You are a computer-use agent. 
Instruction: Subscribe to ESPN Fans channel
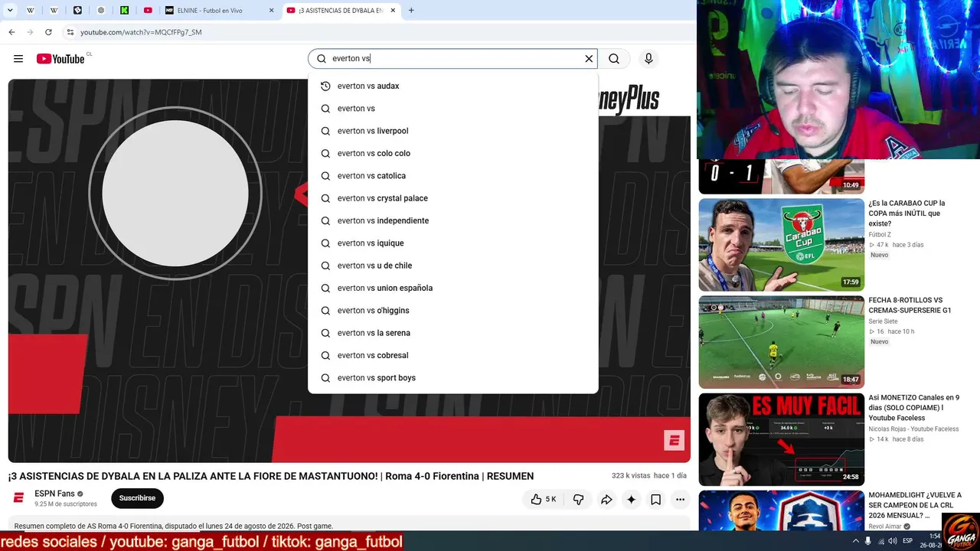pyautogui.click(x=137, y=498)
